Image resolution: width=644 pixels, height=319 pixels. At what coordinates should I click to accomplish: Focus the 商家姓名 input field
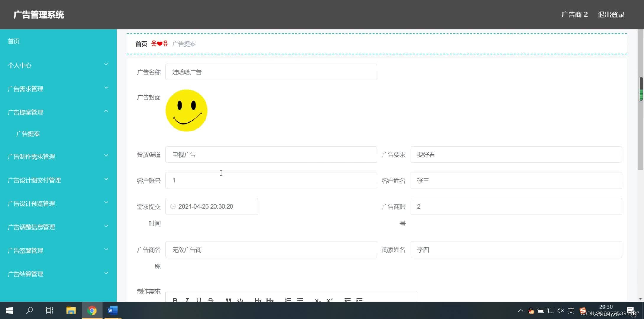516,250
